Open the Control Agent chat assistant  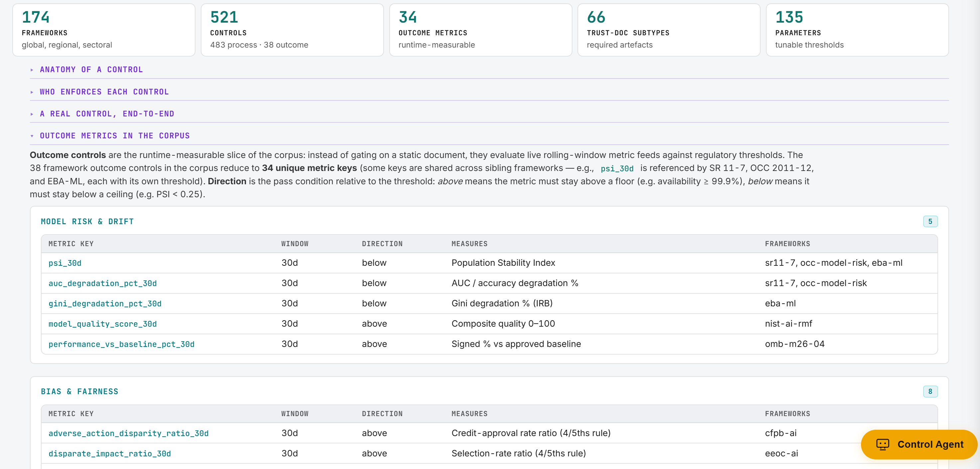[x=918, y=444]
